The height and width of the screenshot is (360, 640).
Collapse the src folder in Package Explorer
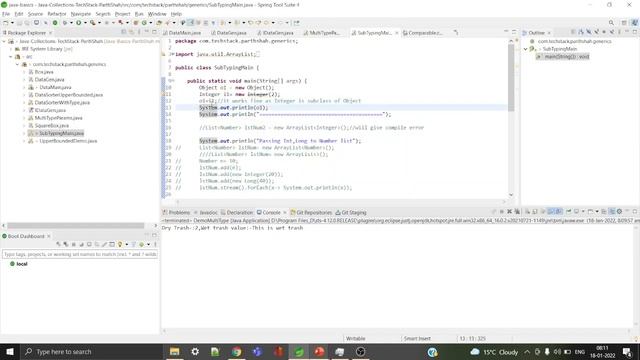(x=11, y=57)
